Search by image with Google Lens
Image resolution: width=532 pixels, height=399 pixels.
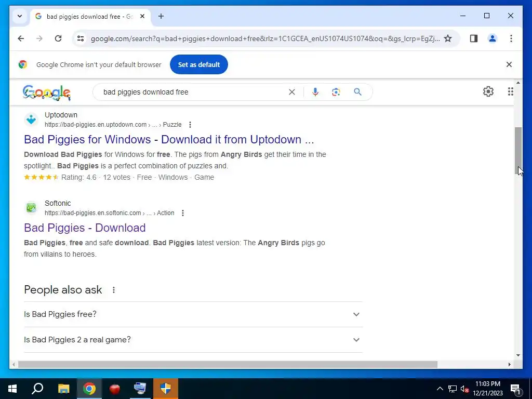click(x=336, y=92)
